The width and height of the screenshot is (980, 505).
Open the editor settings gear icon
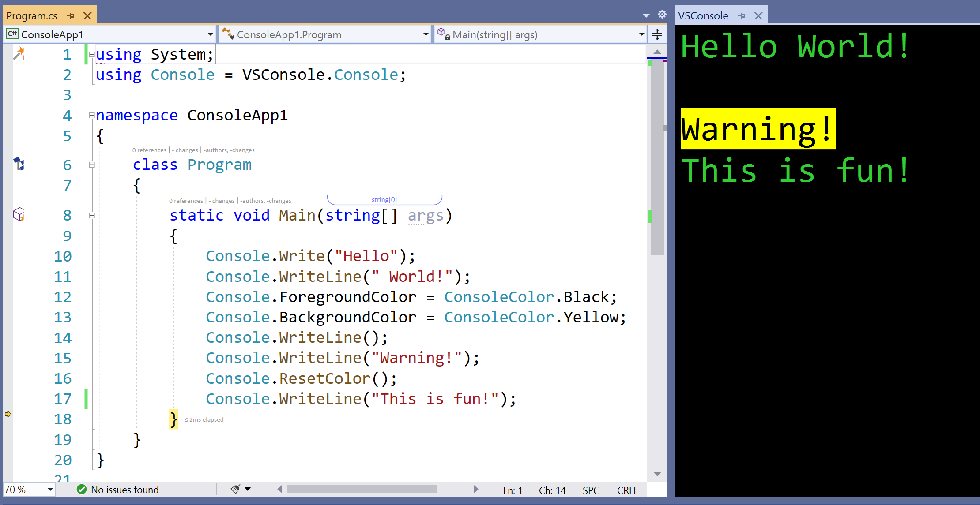point(662,14)
